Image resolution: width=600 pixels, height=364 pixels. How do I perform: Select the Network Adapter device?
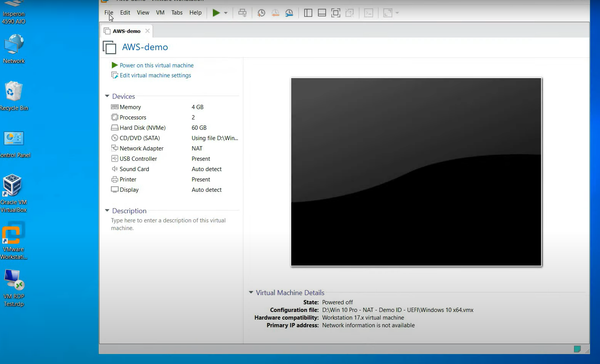(174, 149)
